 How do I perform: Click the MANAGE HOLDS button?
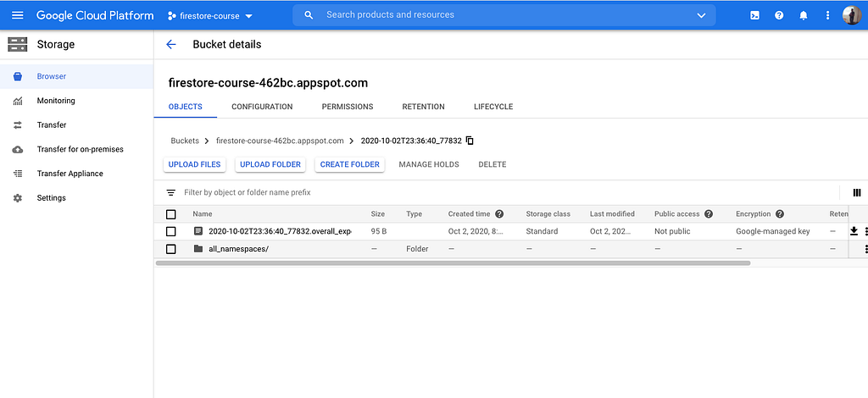(x=429, y=164)
